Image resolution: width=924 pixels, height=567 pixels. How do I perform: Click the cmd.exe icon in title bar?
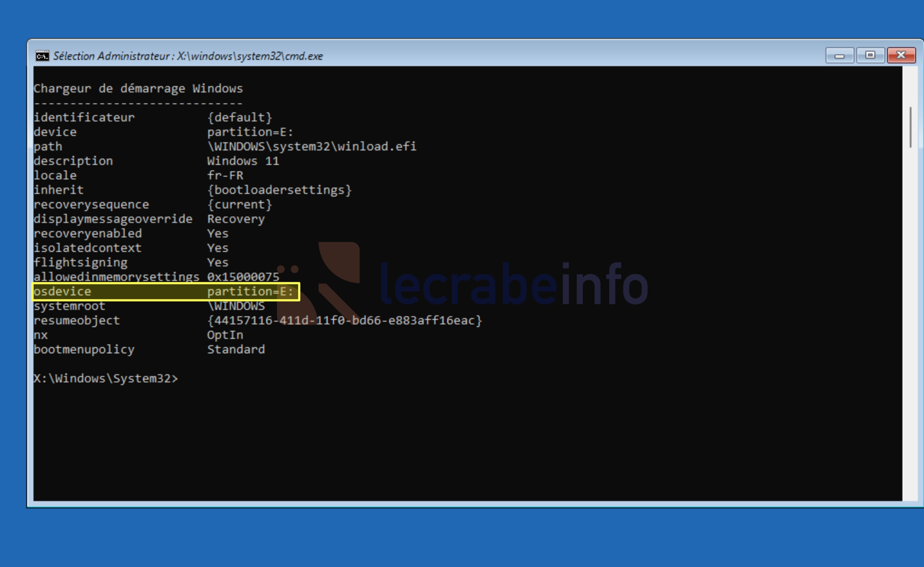(x=42, y=56)
